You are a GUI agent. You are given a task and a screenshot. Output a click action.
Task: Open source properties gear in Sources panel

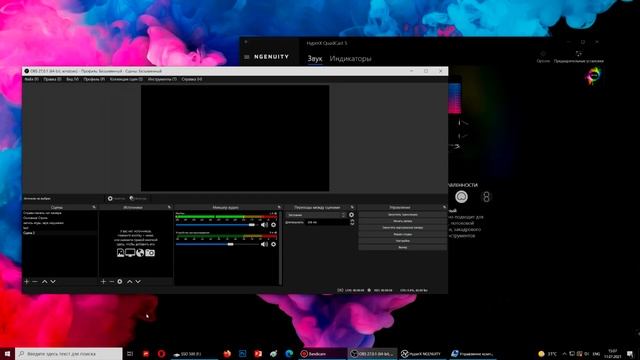120,282
